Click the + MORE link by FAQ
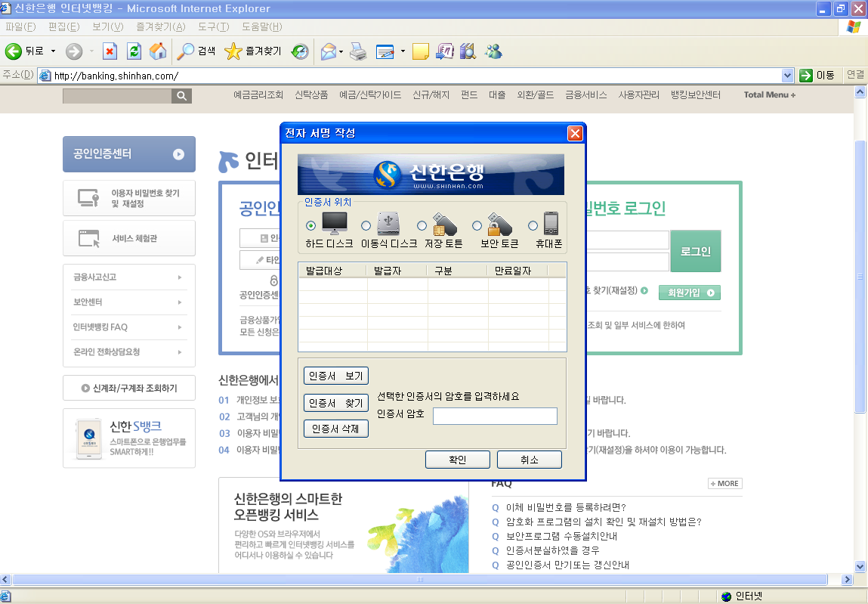This screenshot has width=868, height=604. click(x=725, y=483)
